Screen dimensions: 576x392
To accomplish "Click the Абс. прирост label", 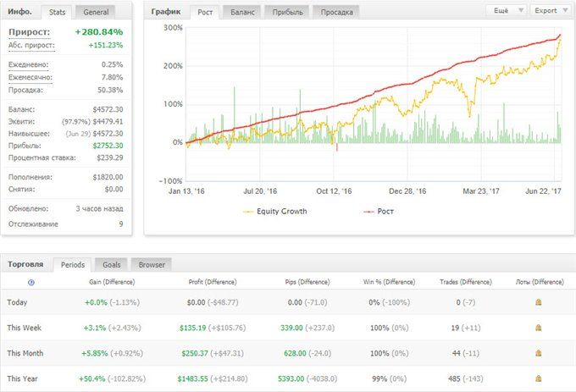I will pyautogui.click(x=31, y=46).
